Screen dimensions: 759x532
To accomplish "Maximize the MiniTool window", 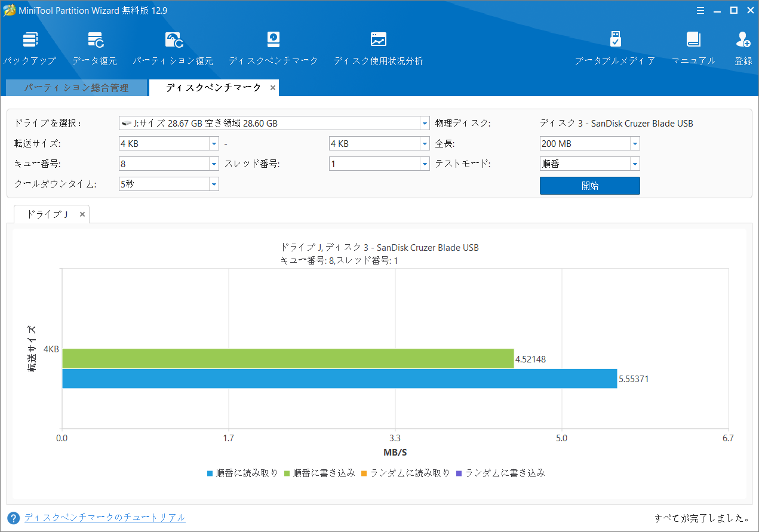I will click(734, 10).
